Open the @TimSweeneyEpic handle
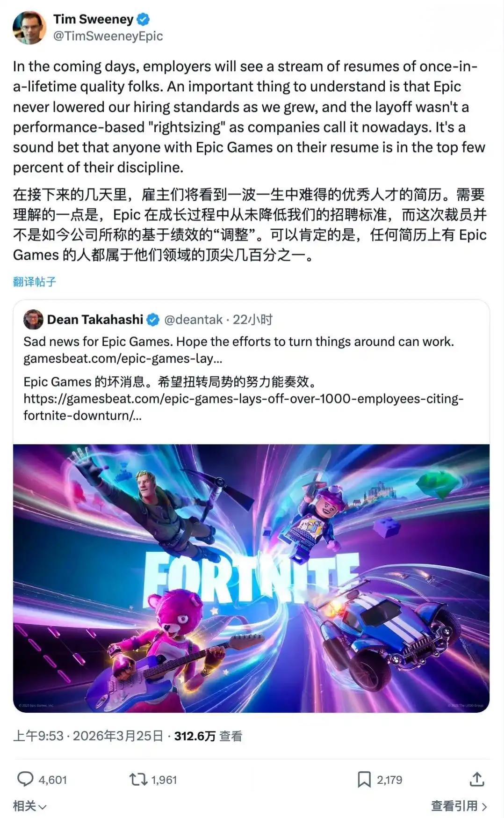The width and height of the screenshot is (504, 818). point(108,36)
